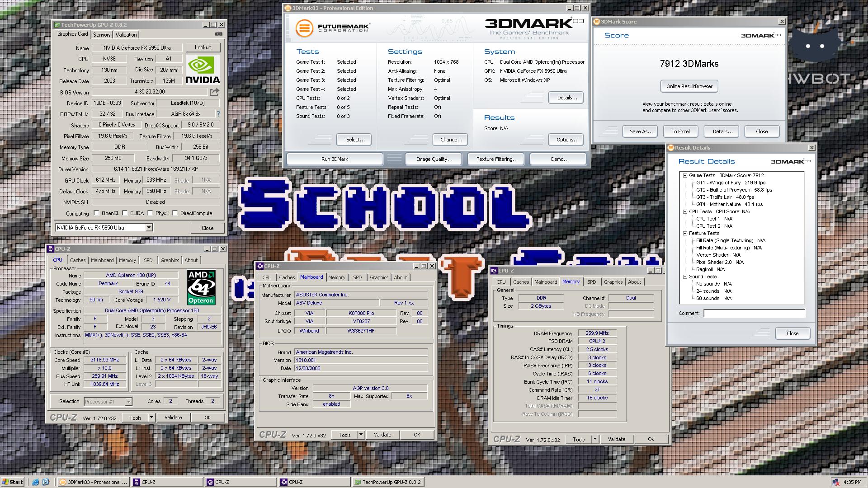Image resolution: width=868 pixels, height=488 pixels.
Task: Click the GT1 - Wings of Fury result row
Action: coord(731,183)
